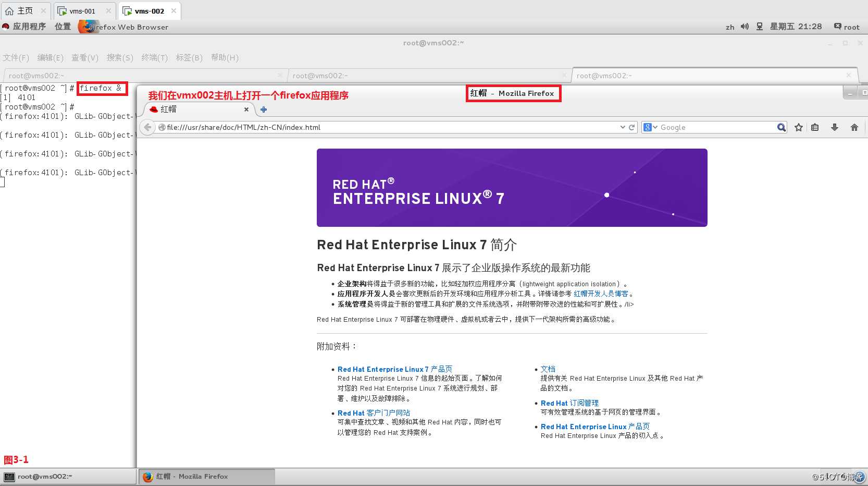
Task: Click the Red Hat Enterprise Linux 7 简介 heading
Action: (417, 245)
